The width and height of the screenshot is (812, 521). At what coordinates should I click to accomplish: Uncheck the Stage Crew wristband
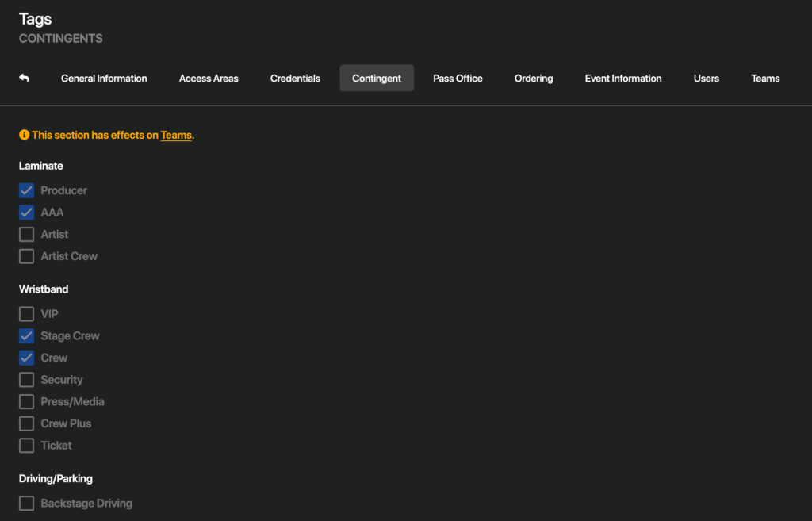tap(27, 336)
